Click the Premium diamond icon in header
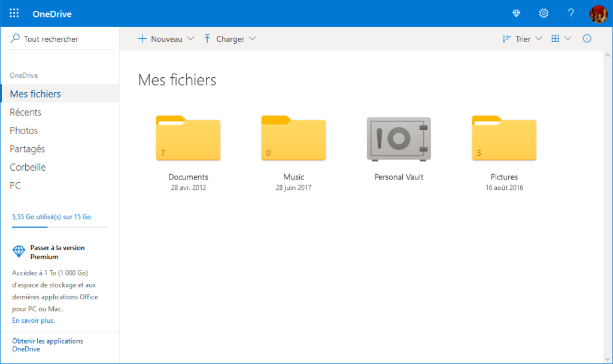613x364 pixels. 516,13
